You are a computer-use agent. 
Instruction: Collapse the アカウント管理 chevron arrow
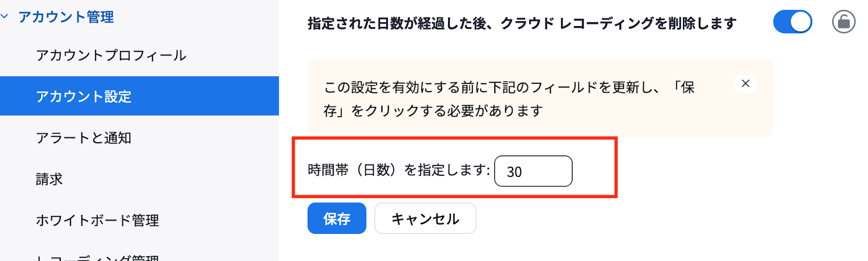pyautogui.click(x=5, y=16)
